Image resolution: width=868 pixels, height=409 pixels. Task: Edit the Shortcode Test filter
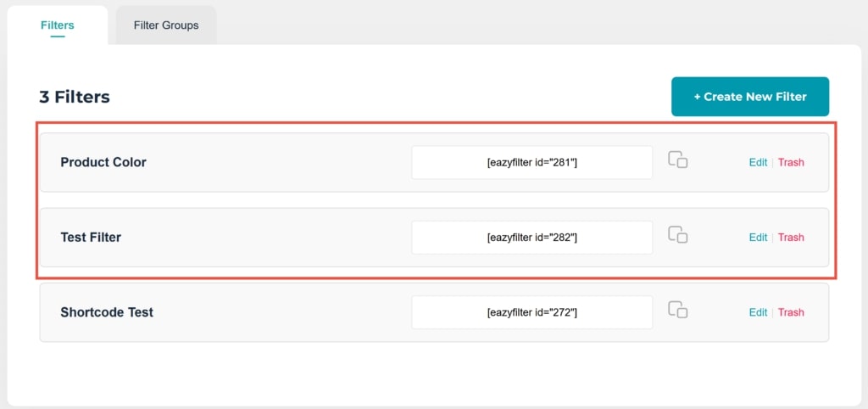(758, 312)
